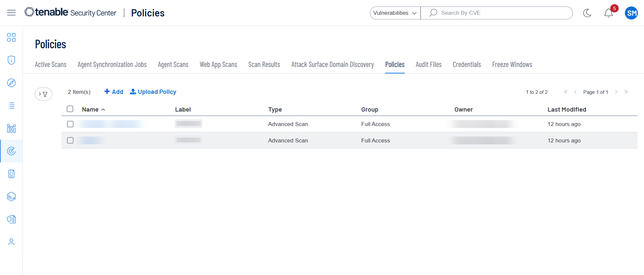
Task: Select the Policies tab
Action: (395, 65)
